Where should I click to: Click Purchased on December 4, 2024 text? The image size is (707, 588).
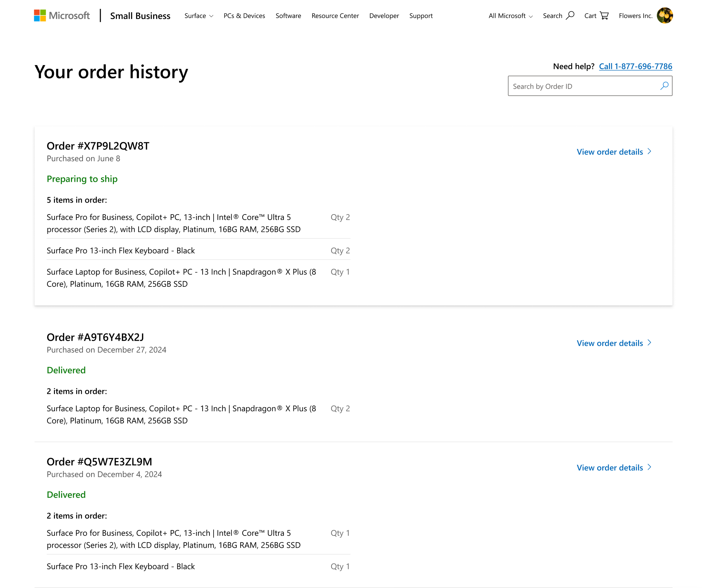pyautogui.click(x=104, y=474)
